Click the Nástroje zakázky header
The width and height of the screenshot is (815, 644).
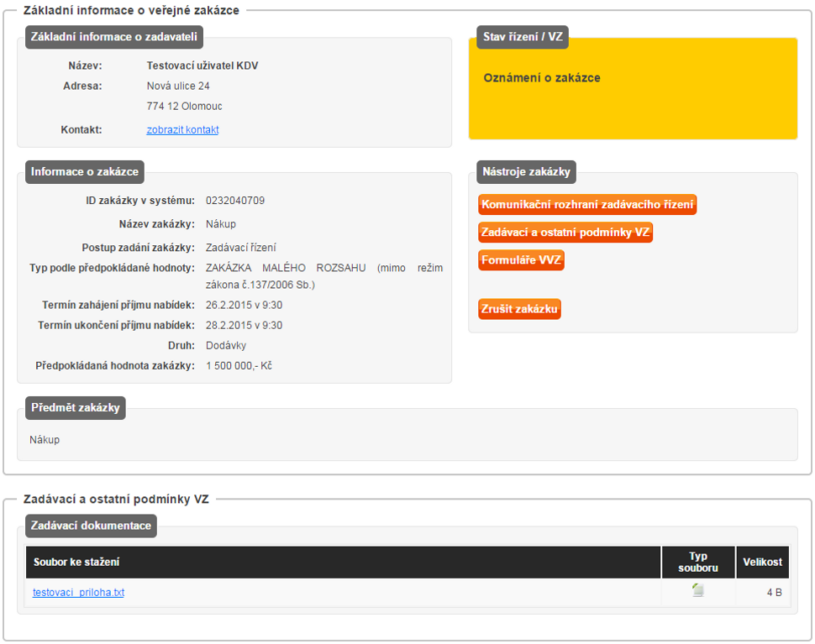526,172
